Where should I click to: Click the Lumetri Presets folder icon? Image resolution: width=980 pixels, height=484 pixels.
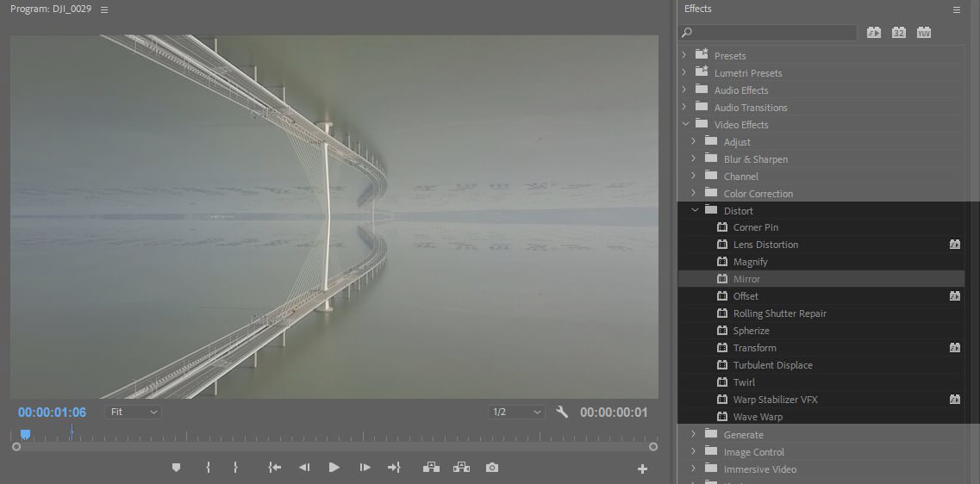click(x=702, y=71)
